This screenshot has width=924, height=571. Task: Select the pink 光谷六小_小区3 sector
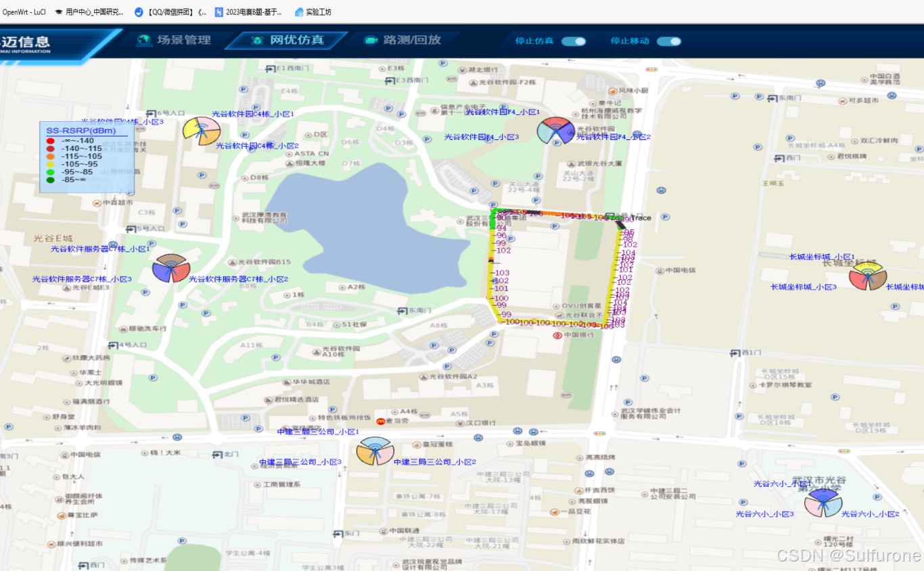[814, 507]
